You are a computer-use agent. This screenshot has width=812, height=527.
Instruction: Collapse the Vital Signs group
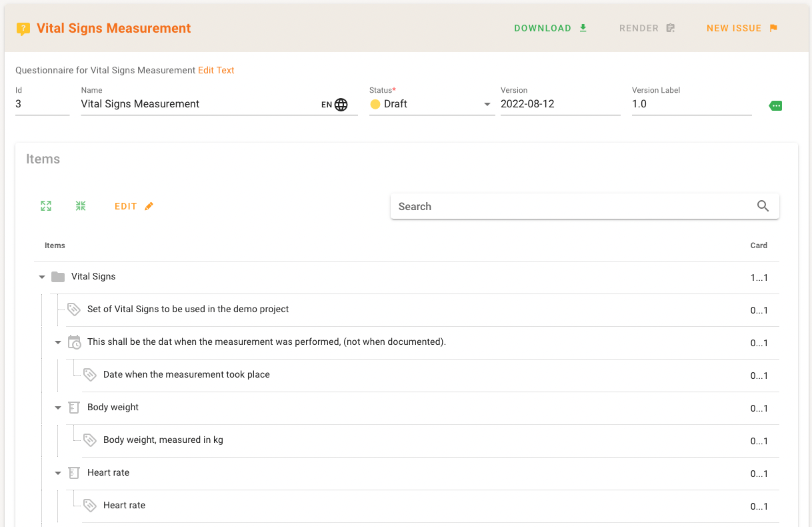[42, 277]
